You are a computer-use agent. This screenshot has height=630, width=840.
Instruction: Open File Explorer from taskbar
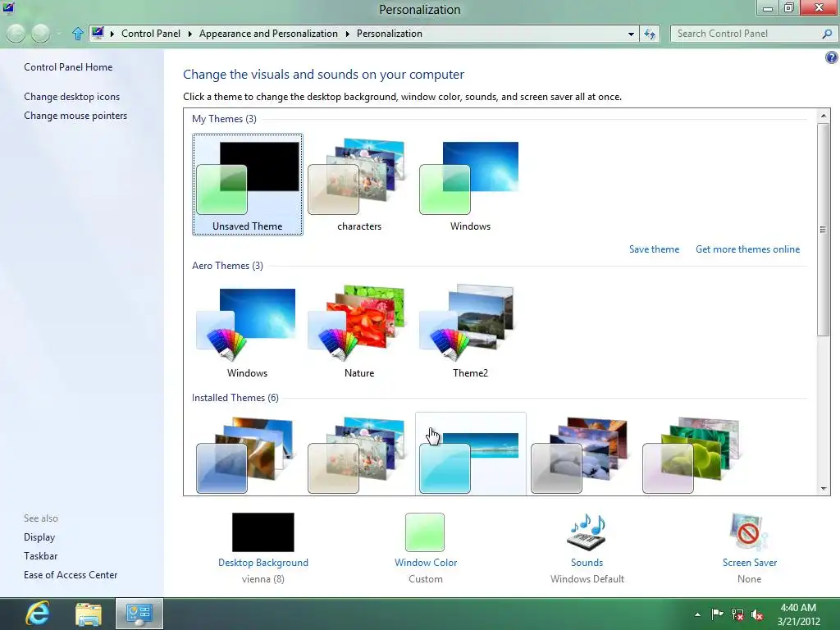(x=89, y=614)
